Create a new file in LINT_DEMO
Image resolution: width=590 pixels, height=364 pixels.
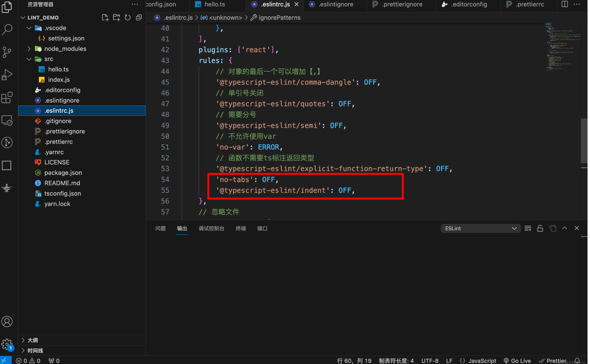[x=105, y=18]
